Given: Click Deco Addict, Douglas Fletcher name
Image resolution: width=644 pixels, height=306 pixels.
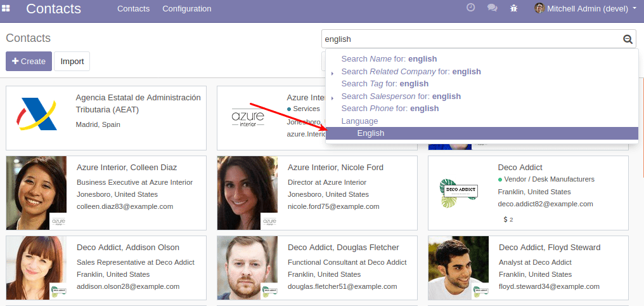Looking at the screenshot, I should [344, 247].
